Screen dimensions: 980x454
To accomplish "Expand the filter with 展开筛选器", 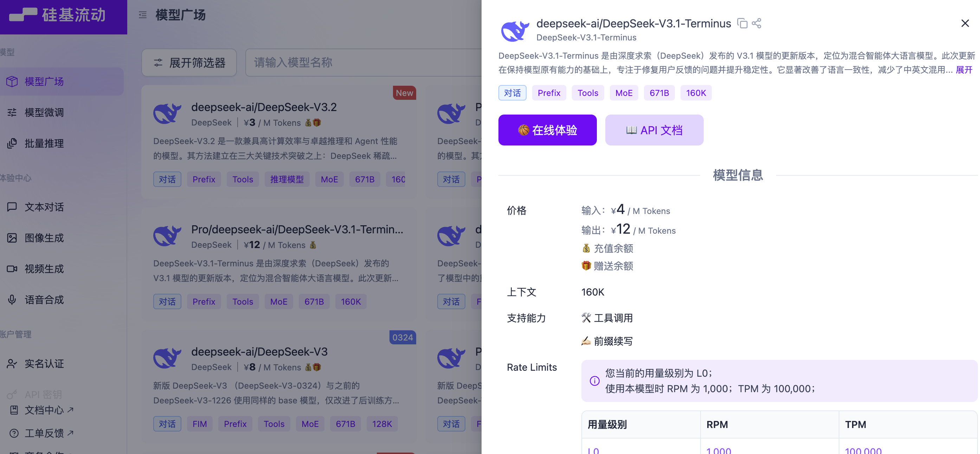I will tap(189, 62).
